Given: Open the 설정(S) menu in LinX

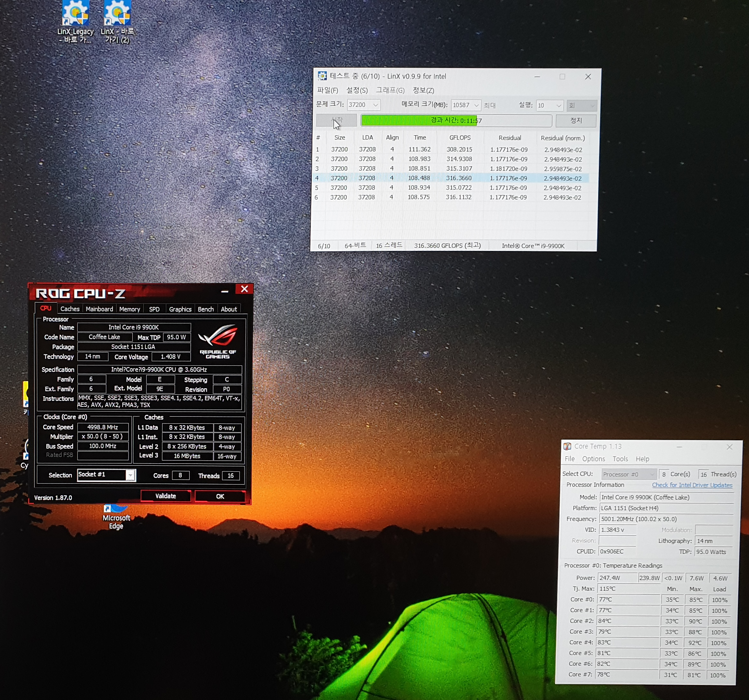Looking at the screenshot, I should [x=357, y=90].
